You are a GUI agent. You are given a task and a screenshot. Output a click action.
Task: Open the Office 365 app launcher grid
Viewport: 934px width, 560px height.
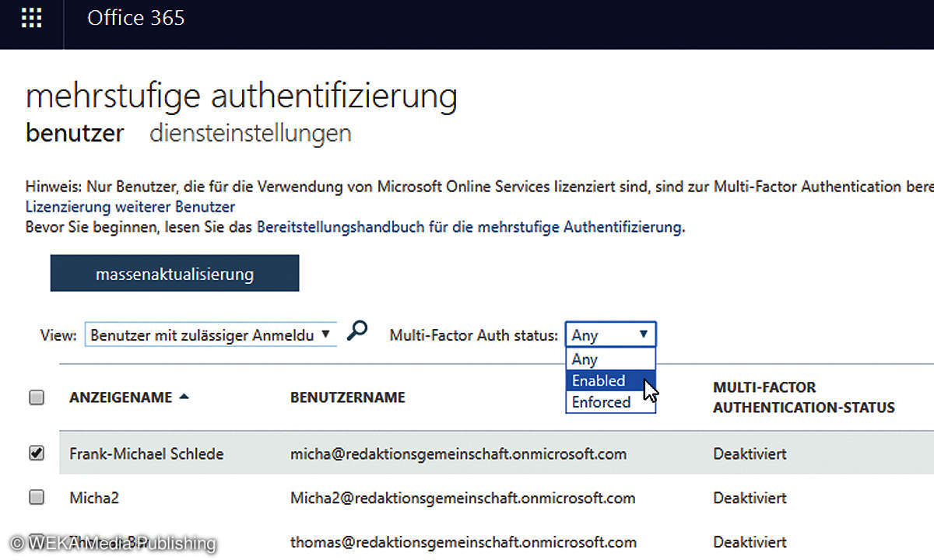point(31,17)
